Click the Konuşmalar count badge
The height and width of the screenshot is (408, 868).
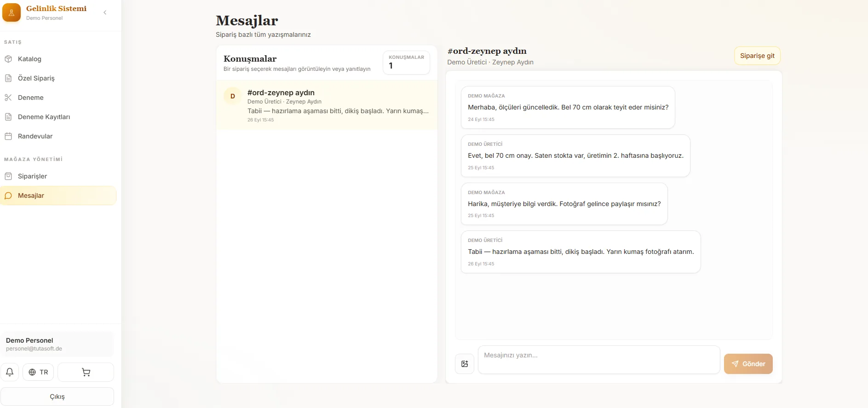[x=406, y=62]
